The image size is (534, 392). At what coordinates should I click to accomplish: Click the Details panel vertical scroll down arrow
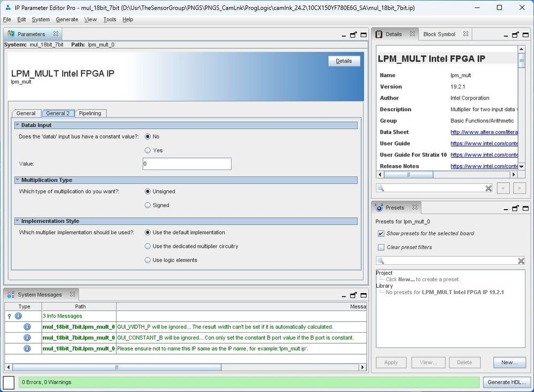pyautogui.click(x=521, y=166)
